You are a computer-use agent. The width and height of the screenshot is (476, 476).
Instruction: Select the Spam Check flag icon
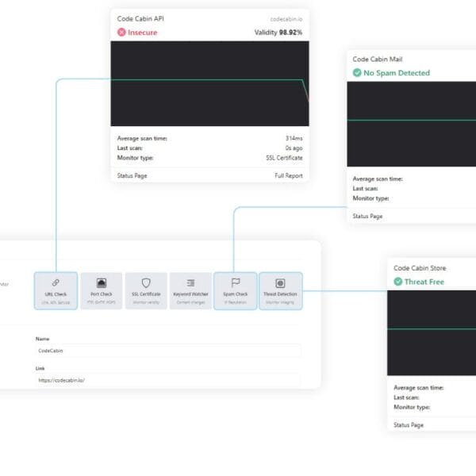(236, 282)
